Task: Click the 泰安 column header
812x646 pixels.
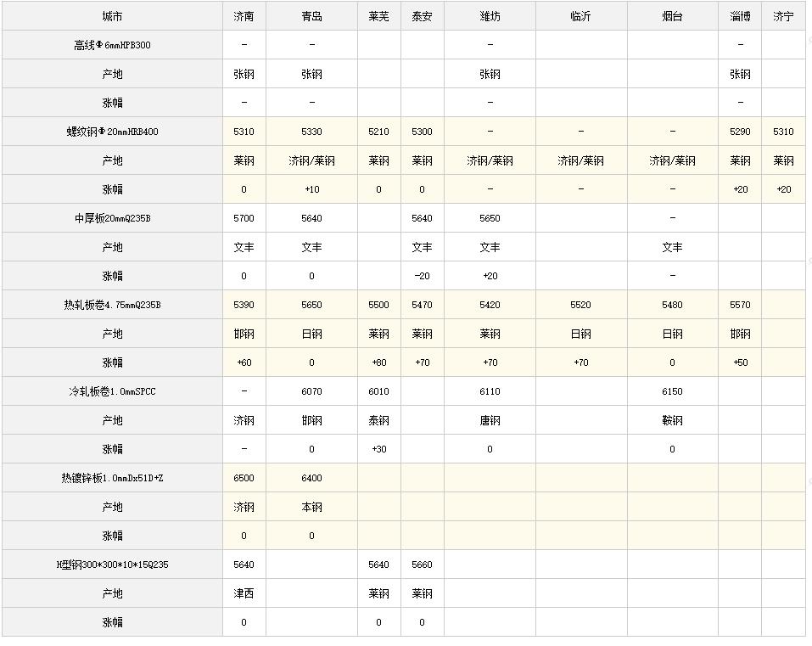Action: point(422,17)
